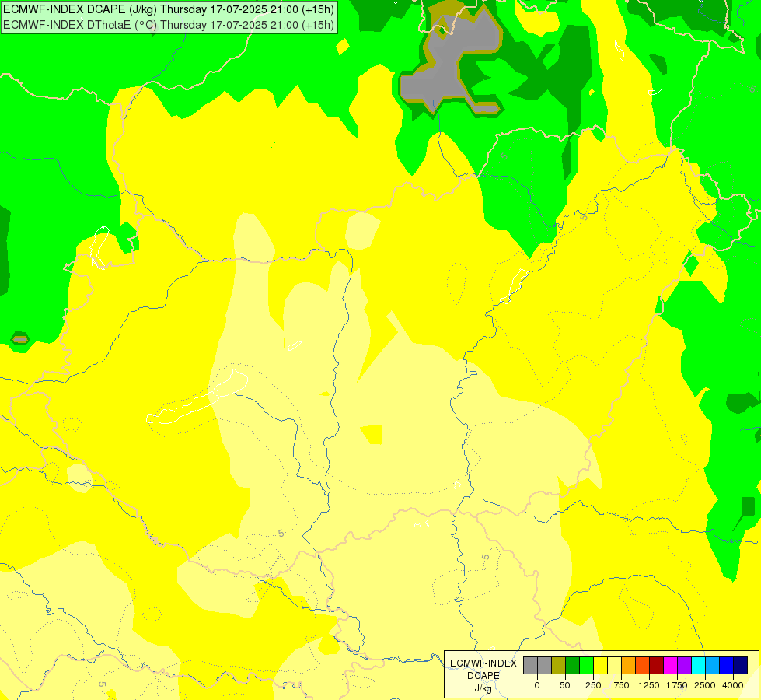Select the cyan legend swatch
Screen dimensions: 761x700
[698, 665]
